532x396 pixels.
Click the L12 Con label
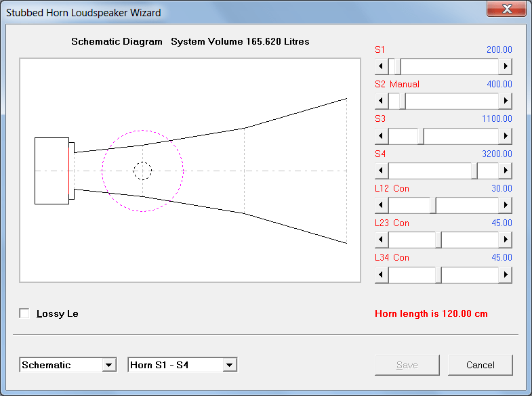392,188
